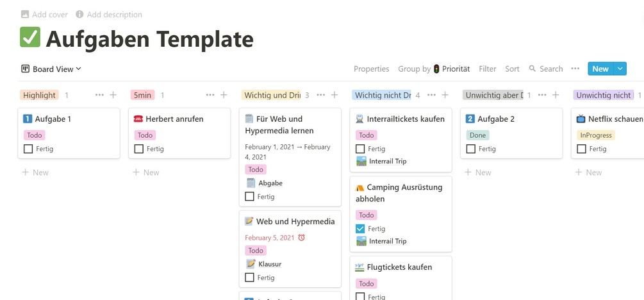Click plus icon on Wichtig und Dringend column
Screen dimensions: 644x300
pos(334,95)
